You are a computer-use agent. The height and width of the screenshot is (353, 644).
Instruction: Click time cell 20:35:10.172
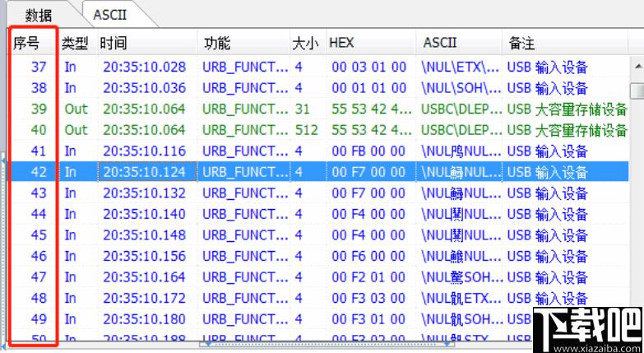coord(145,298)
